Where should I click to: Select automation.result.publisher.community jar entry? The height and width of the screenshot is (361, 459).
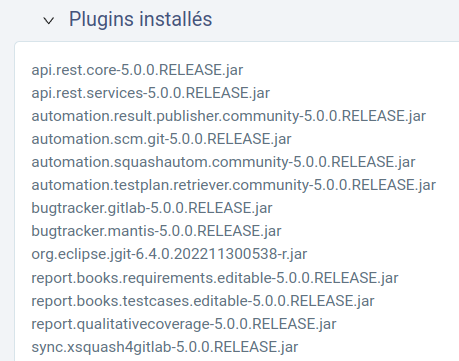point(228,116)
